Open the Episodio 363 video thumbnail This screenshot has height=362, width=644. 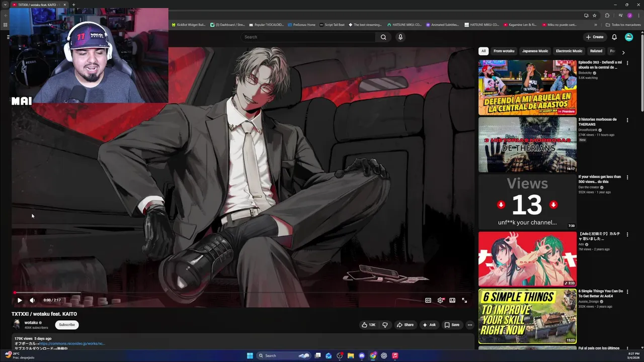(527, 87)
